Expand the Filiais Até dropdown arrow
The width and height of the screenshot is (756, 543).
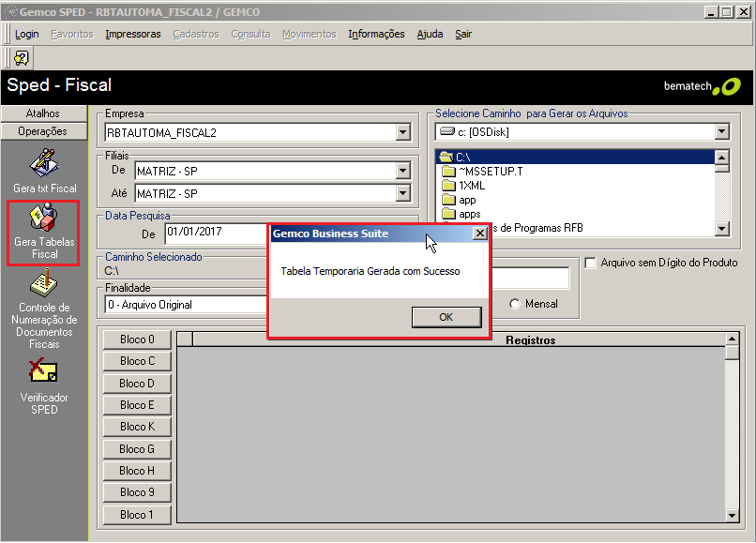(402, 193)
